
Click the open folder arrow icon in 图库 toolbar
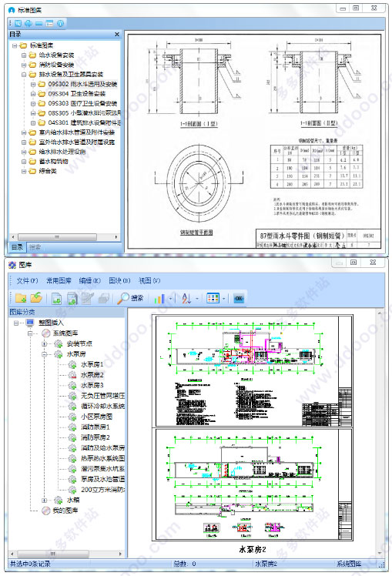click(x=36, y=298)
